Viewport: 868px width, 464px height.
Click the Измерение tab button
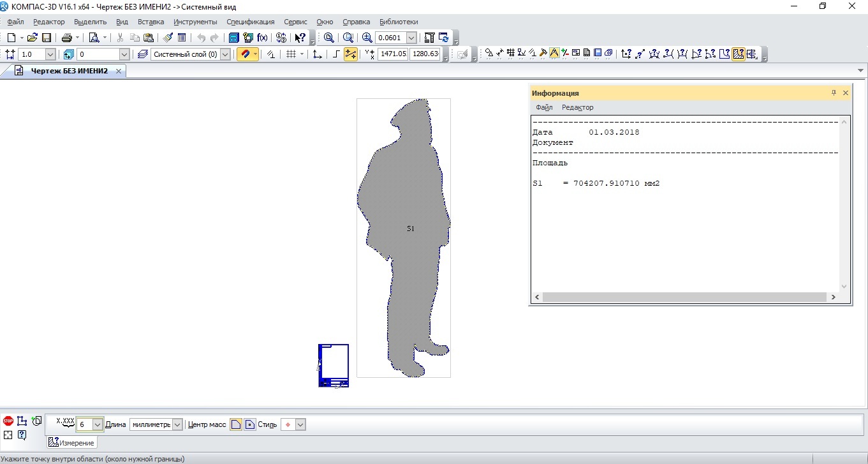72,442
